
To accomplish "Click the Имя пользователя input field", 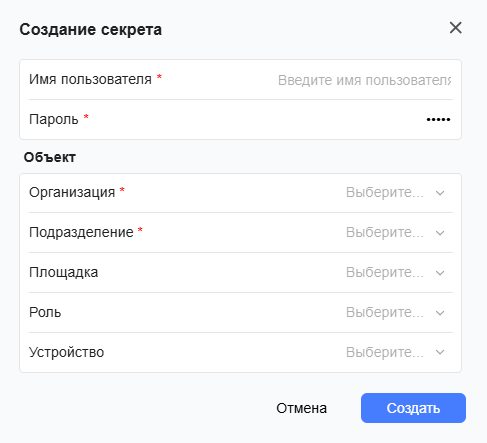I will click(x=364, y=80).
